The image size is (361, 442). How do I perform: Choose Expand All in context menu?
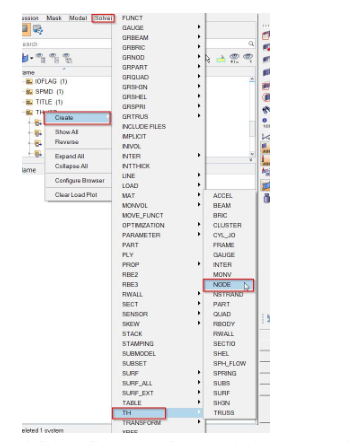click(69, 156)
